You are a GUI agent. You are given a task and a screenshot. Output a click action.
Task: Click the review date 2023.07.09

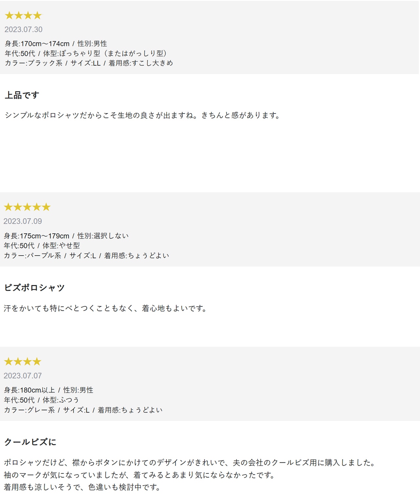23,221
